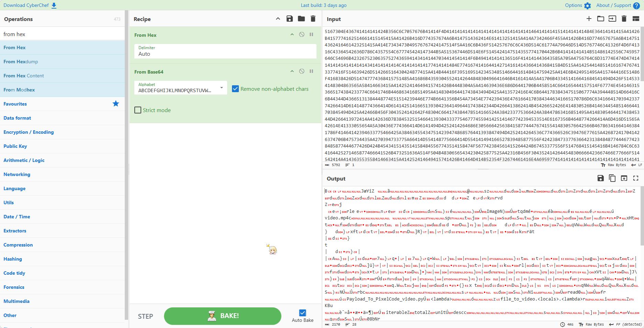Open the Compression operations category
This screenshot has width=644, height=328.
pos(18,245)
